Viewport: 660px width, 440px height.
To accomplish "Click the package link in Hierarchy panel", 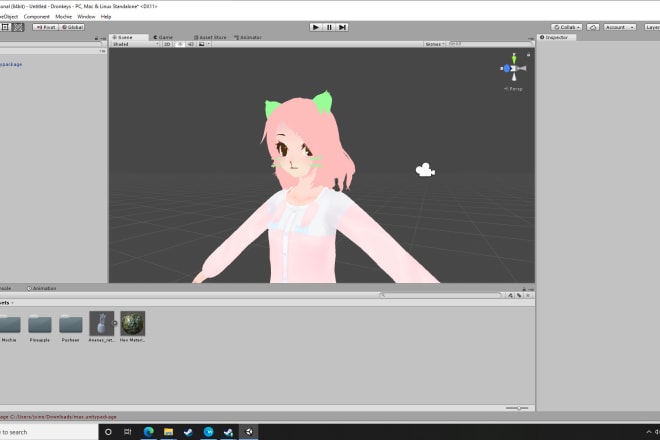I will pos(11,64).
